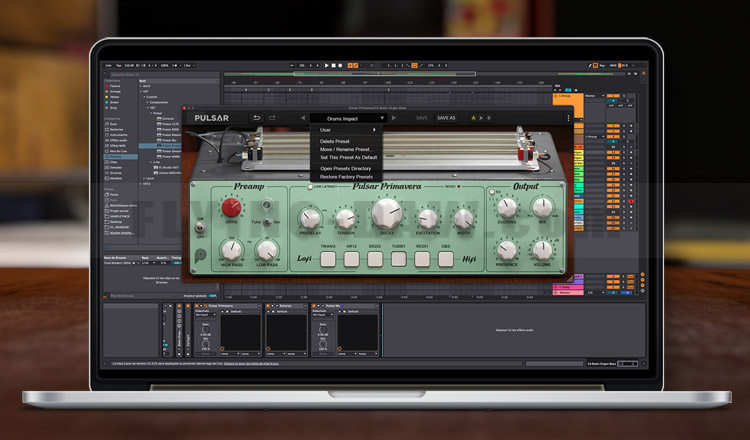Image resolution: width=750 pixels, height=440 pixels.
Task: Open the Max for Live browser category
Action: pos(118,151)
